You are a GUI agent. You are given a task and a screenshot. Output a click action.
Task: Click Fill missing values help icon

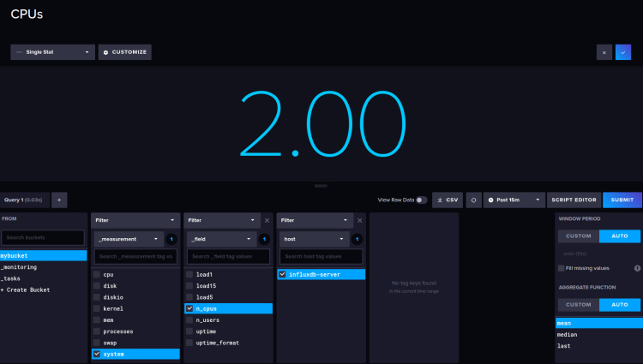tap(637, 268)
